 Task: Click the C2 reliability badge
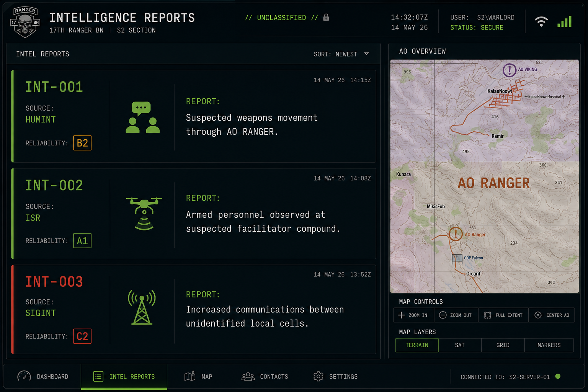click(82, 336)
